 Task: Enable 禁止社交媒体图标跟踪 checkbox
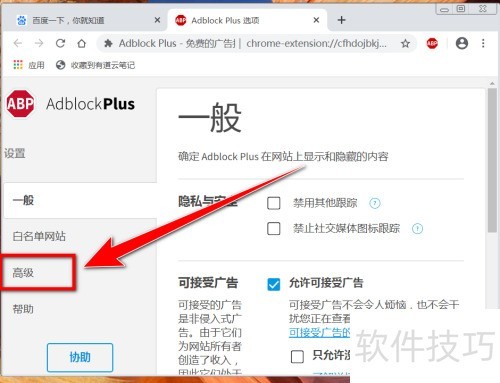point(274,229)
